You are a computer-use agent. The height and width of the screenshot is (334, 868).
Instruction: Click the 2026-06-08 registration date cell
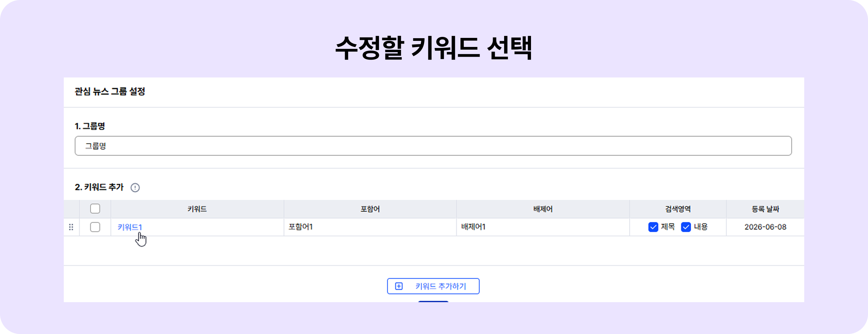click(x=765, y=227)
